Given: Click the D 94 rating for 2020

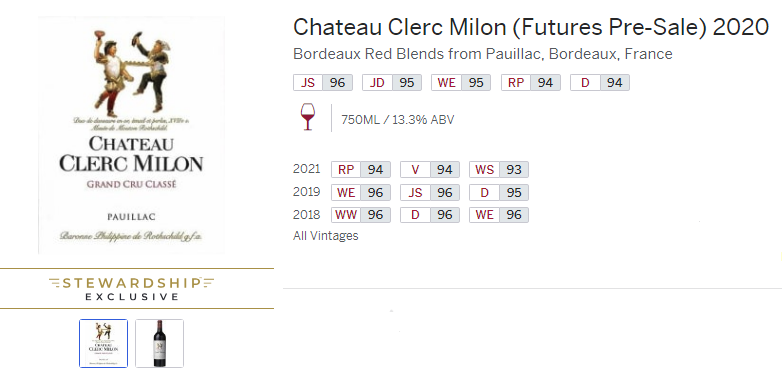Looking at the screenshot, I should (600, 83).
